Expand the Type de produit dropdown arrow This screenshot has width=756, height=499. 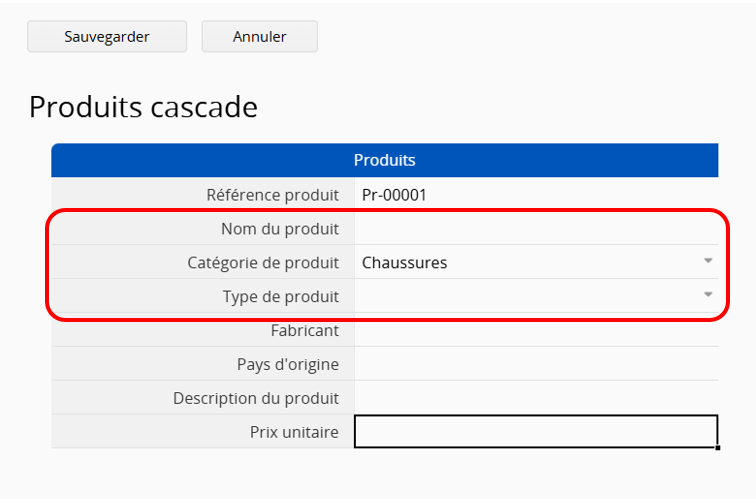[x=708, y=295]
